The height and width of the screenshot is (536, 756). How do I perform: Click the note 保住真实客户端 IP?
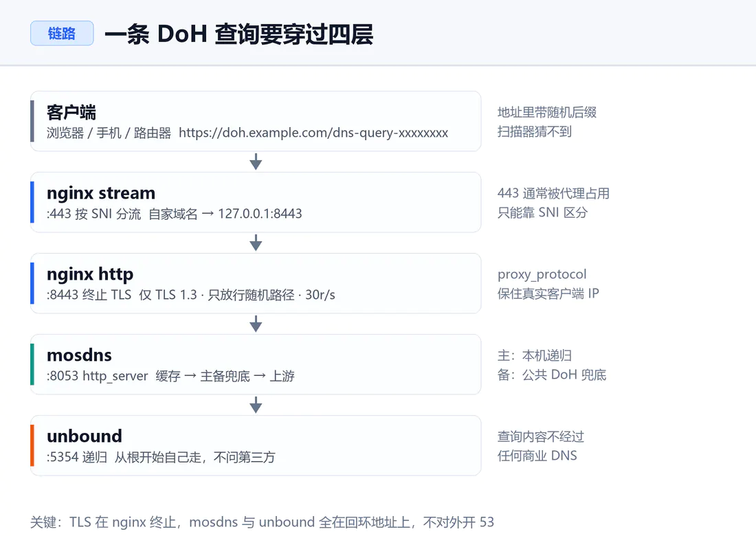coord(548,293)
